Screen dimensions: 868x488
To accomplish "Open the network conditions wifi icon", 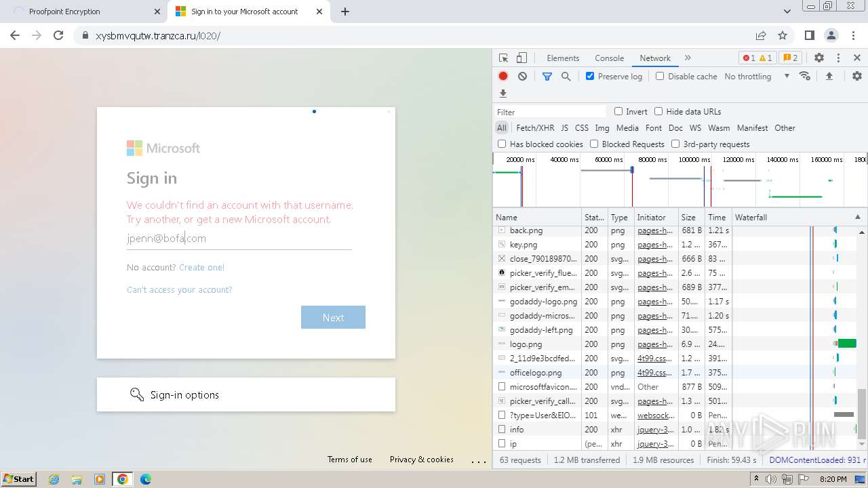I will point(805,76).
